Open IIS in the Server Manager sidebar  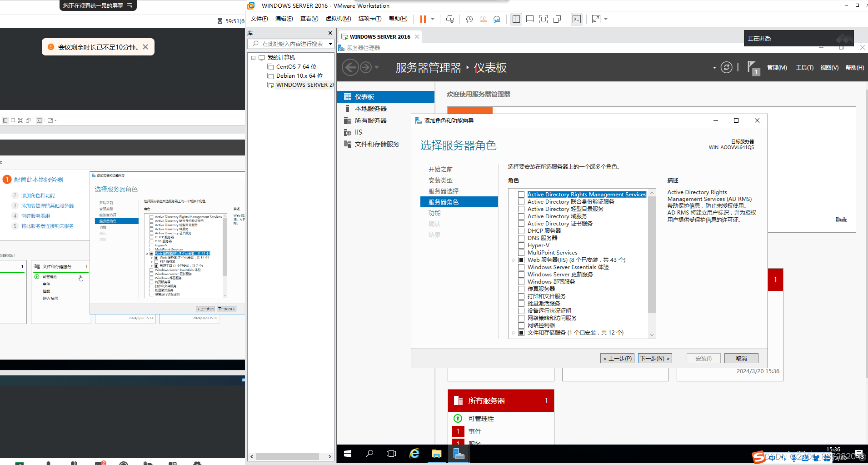pos(358,132)
